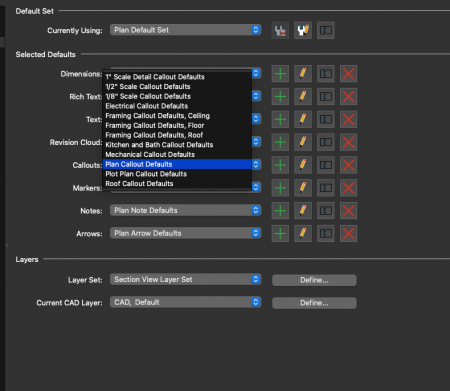Open the Layer Set dropdown
This screenshot has width=450, height=391.
pos(186,279)
